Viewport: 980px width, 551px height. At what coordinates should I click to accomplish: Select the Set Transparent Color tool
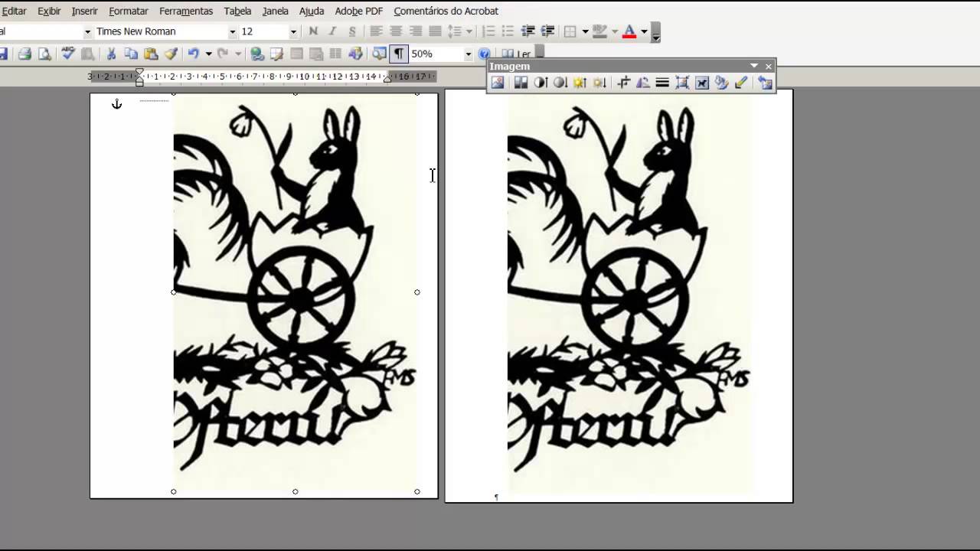pyautogui.click(x=741, y=83)
